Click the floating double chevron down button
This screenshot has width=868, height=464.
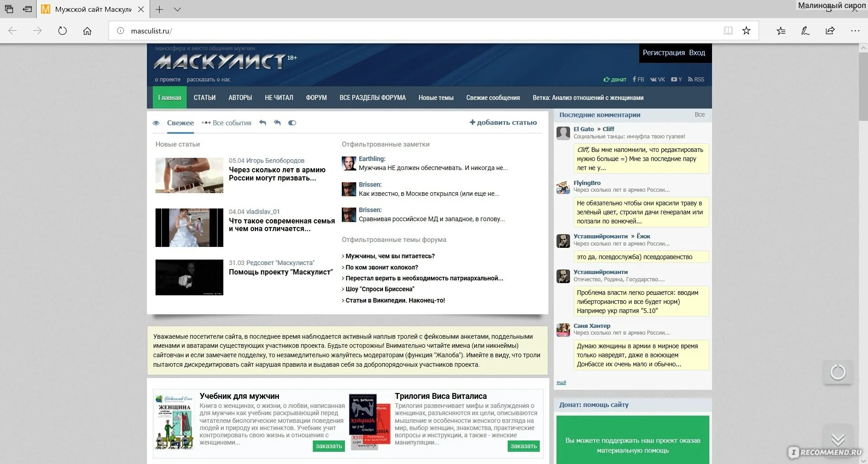point(838,439)
